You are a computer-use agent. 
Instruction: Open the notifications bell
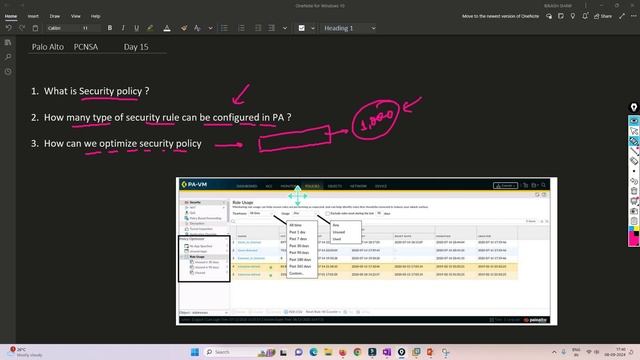tap(585, 16)
